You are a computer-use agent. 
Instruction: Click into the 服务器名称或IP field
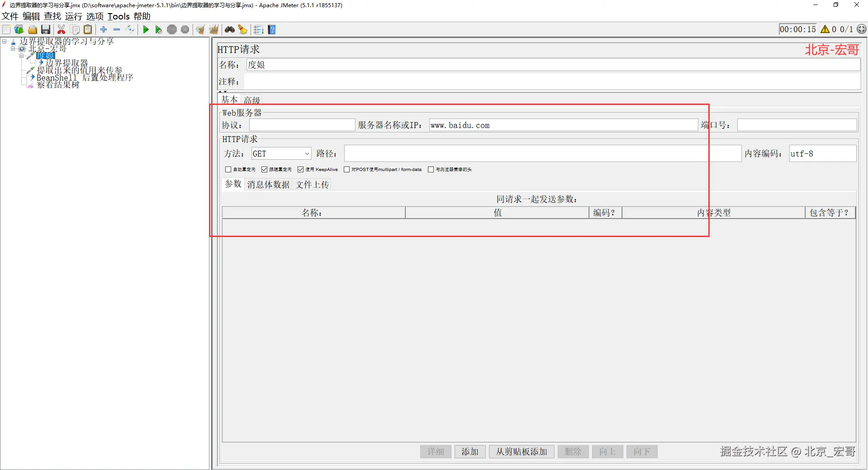tap(563, 125)
